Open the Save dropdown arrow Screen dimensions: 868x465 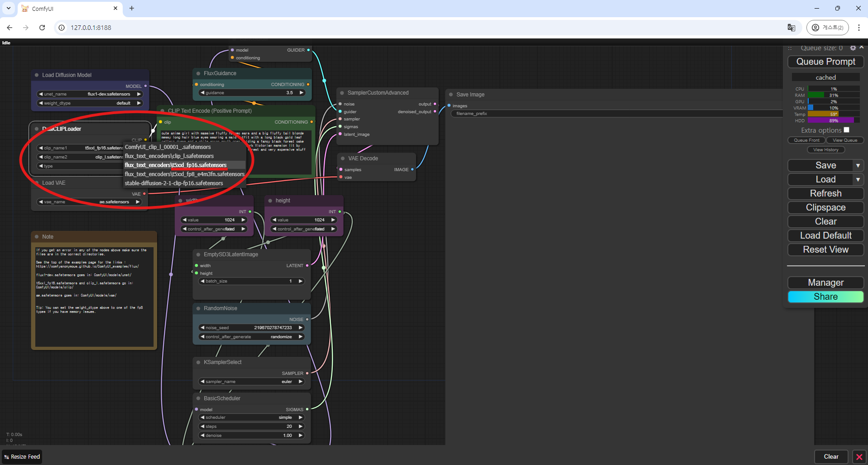858,166
